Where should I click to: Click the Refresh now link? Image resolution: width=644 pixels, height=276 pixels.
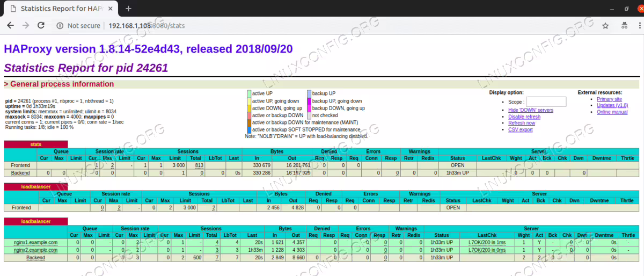522,123
